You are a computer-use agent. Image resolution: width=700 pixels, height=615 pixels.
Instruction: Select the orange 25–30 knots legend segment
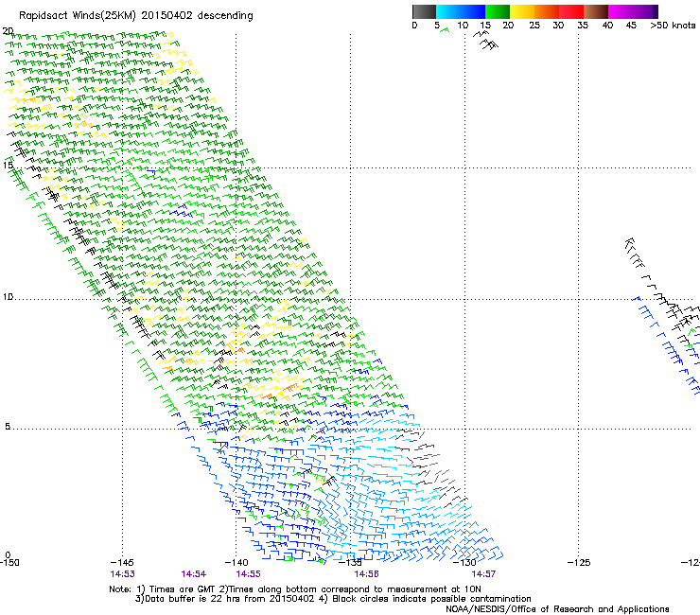coord(547,11)
